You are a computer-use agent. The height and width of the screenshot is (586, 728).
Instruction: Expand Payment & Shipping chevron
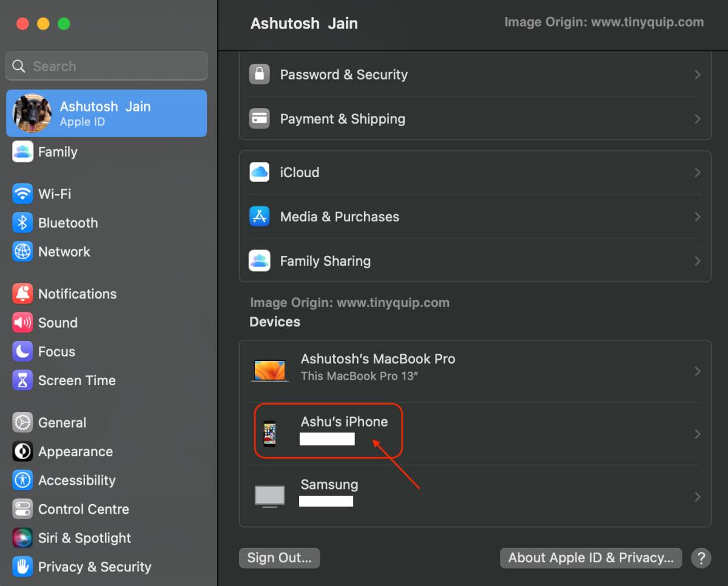click(x=697, y=119)
